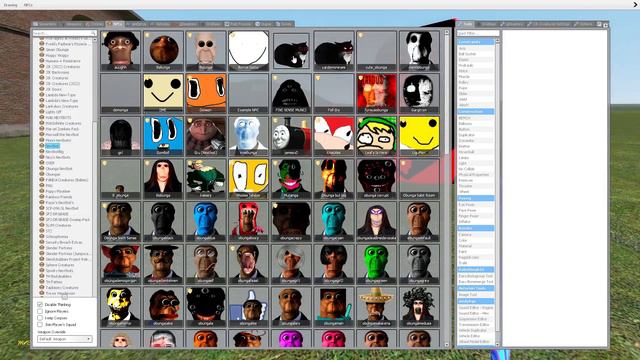
Task: Select the red-and-white Knuckles nextbot icon
Action: click(334, 136)
